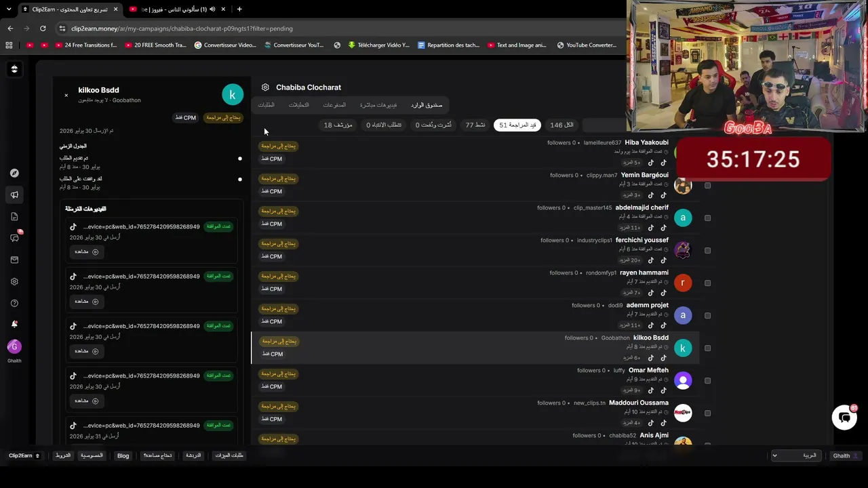The image size is (868, 488).
Task: Expand the +9 المزيد chip for Omar Mefteh
Action: click(631, 390)
